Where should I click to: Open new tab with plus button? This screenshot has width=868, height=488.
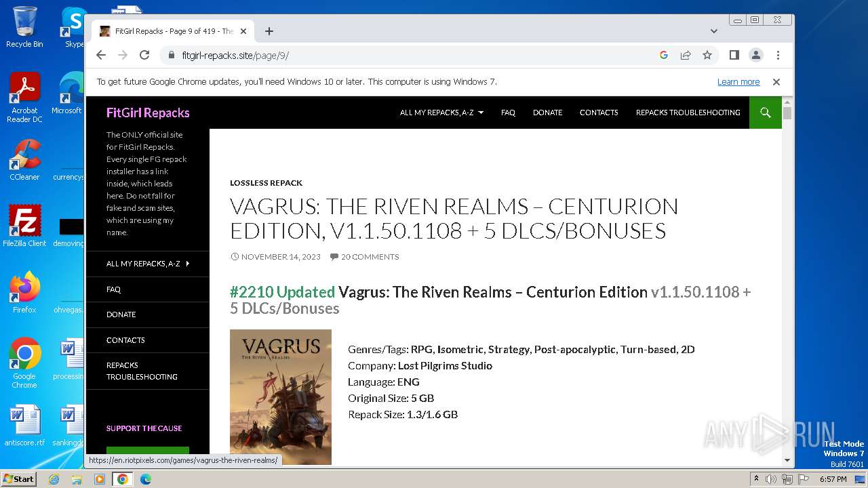tap(269, 31)
